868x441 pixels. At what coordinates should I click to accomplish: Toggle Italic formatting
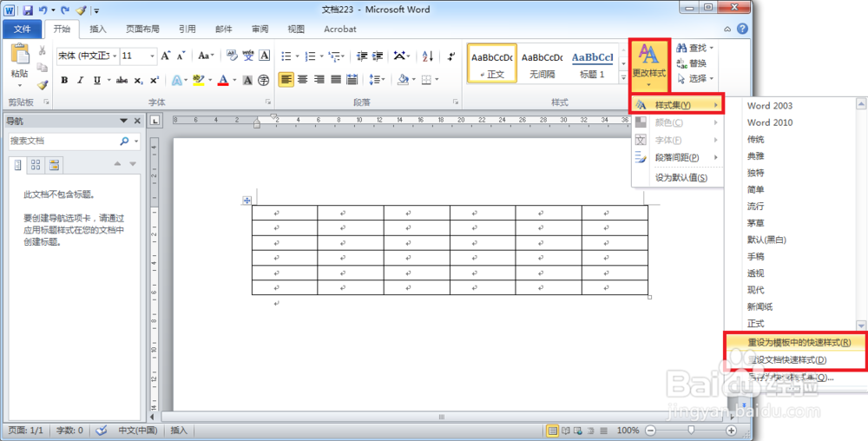tap(81, 80)
